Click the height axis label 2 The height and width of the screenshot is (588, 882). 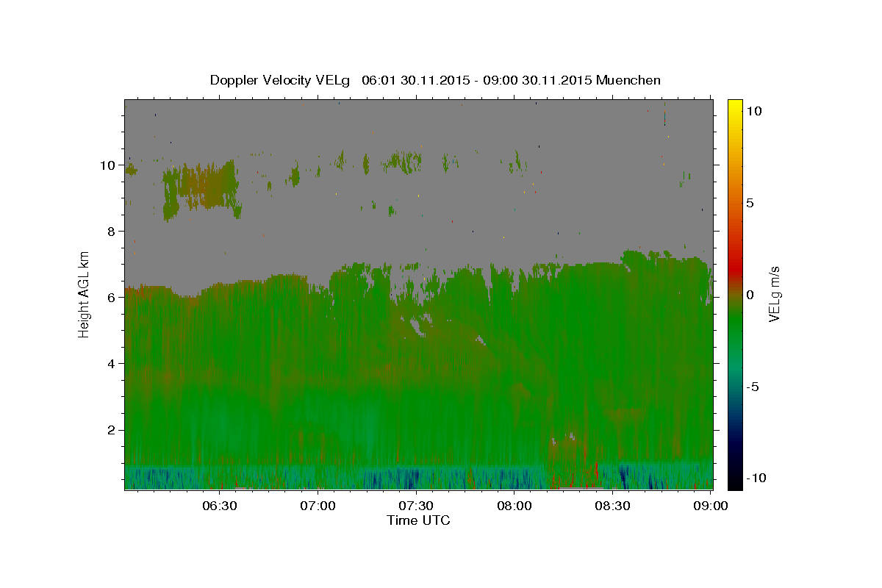coord(112,430)
